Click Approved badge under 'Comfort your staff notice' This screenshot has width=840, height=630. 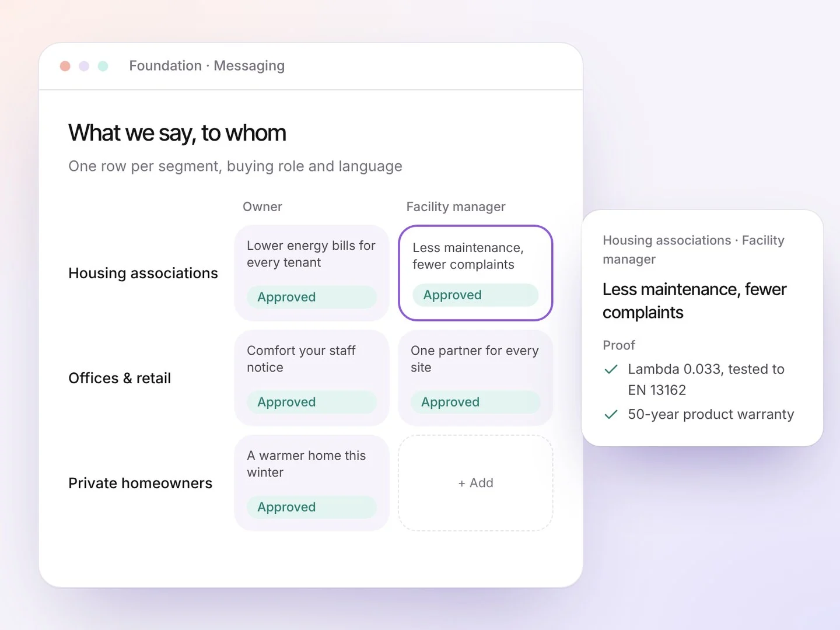(311, 402)
